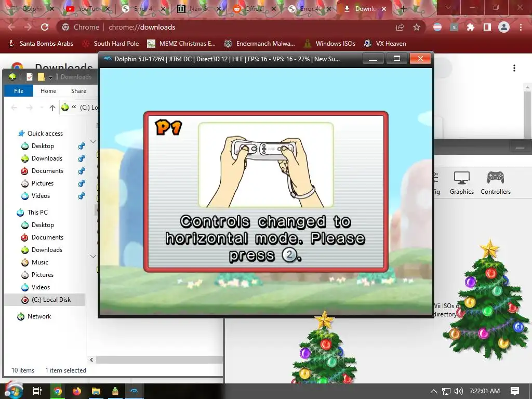Open the Santa Bombs Arabs bookmark

coord(41,44)
